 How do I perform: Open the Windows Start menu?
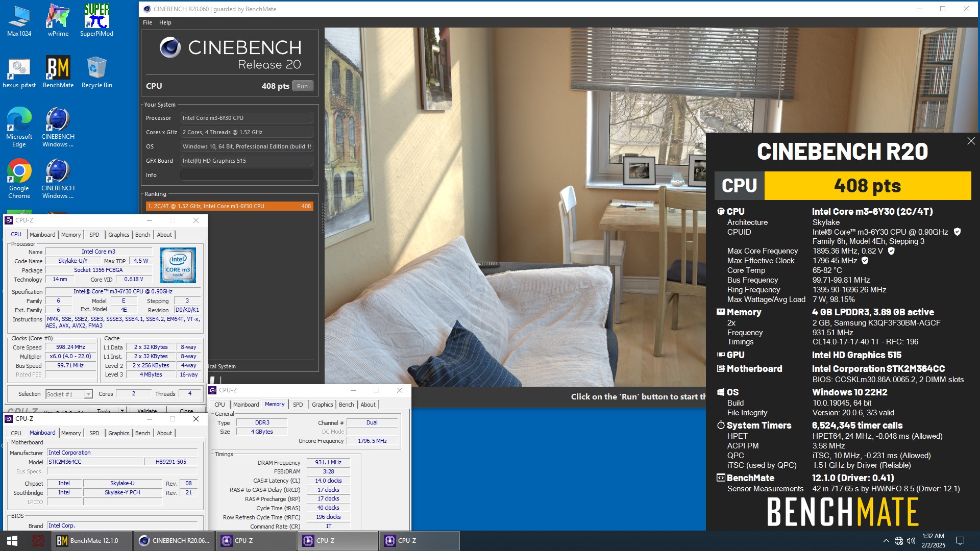point(12,541)
